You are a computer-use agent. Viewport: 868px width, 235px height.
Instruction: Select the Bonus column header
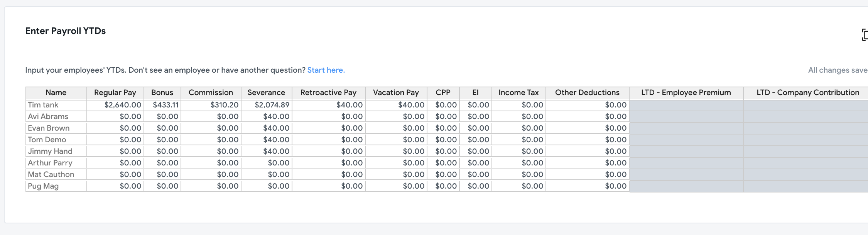(x=162, y=93)
